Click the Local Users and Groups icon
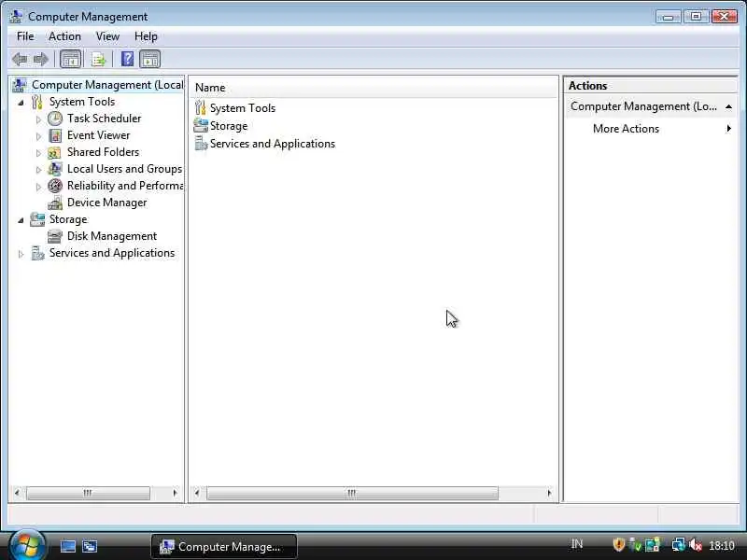 tap(55, 169)
